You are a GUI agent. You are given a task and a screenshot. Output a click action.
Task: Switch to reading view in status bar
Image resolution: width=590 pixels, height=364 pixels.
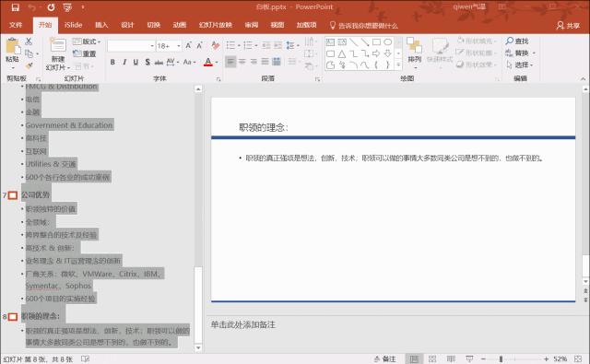click(451, 359)
